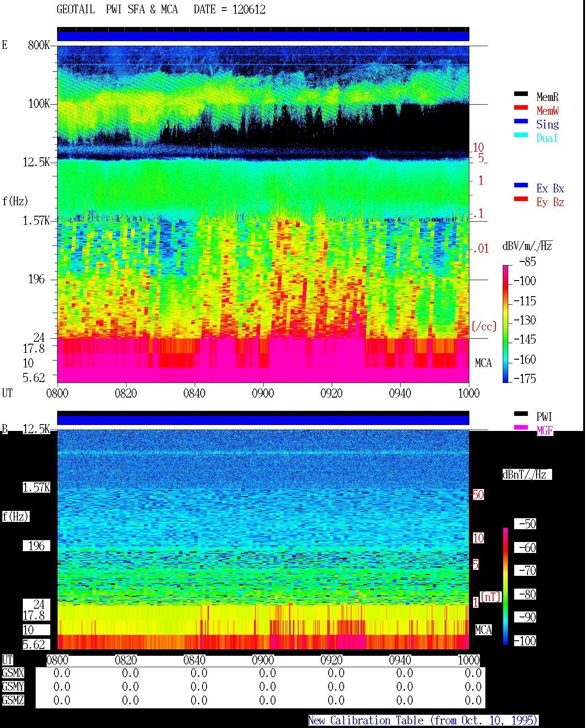Select the "Dual" legend text

(x=548, y=138)
